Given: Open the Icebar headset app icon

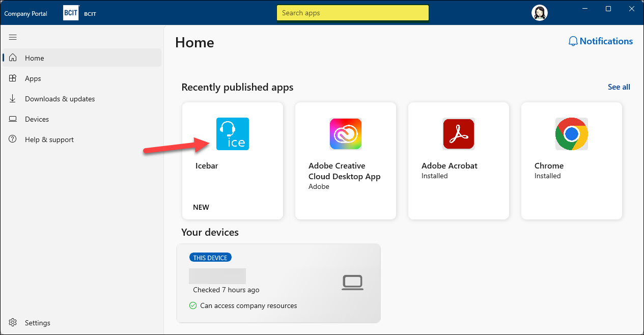Looking at the screenshot, I should pyautogui.click(x=233, y=134).
